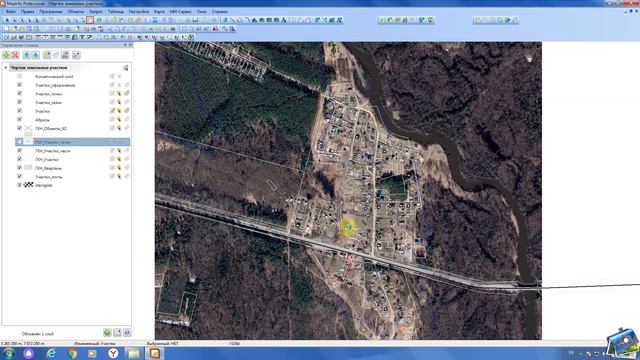Pin the layer control panel

125,45
